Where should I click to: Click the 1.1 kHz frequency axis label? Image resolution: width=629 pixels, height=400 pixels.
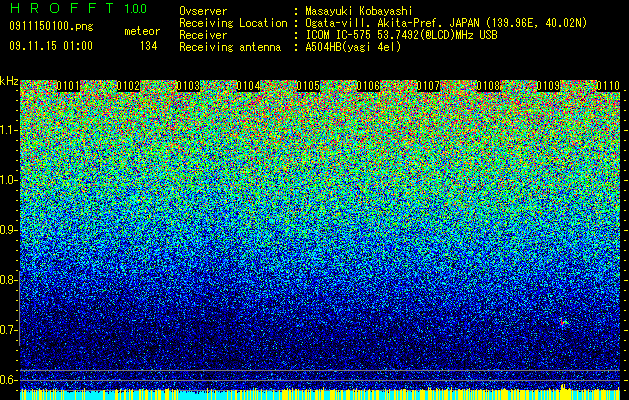point(8,130)
